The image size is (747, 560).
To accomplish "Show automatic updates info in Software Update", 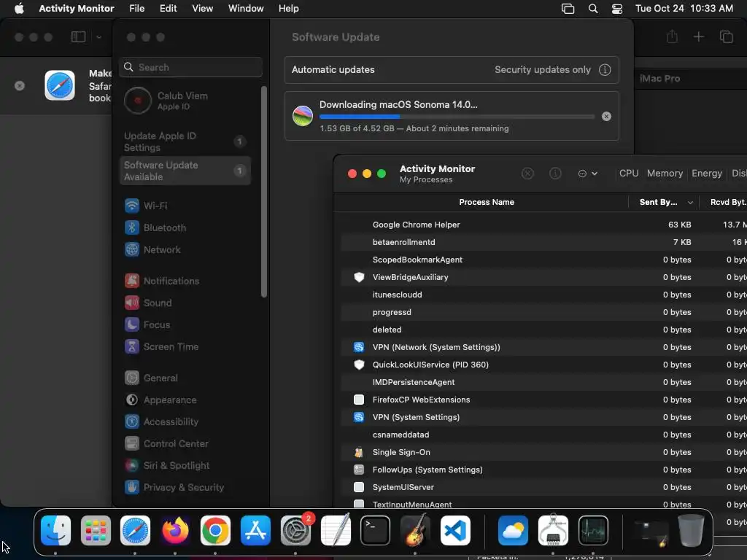I will click(605, 69).
